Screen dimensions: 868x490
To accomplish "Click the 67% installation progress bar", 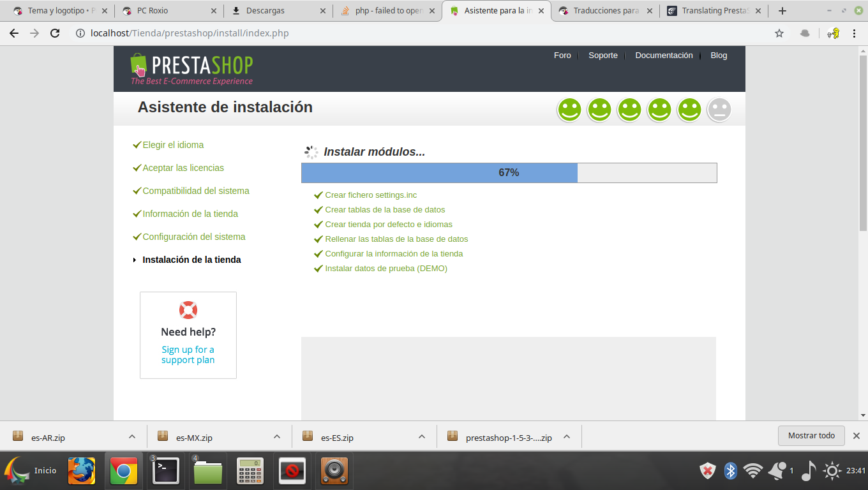I will tap(509, 173).
